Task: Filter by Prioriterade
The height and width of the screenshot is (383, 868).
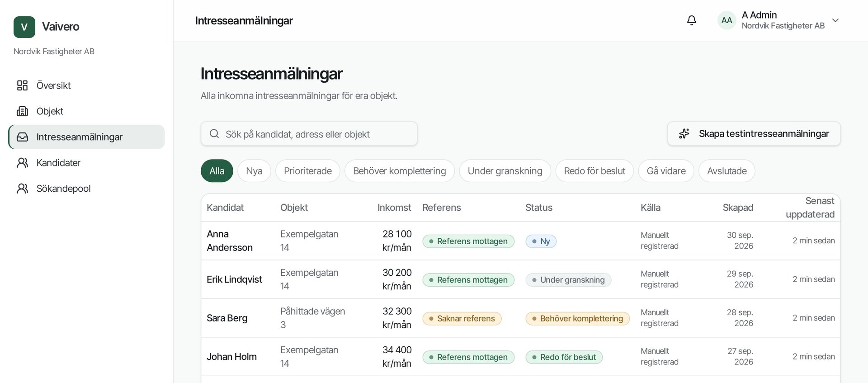Action: tap(308, 171)
